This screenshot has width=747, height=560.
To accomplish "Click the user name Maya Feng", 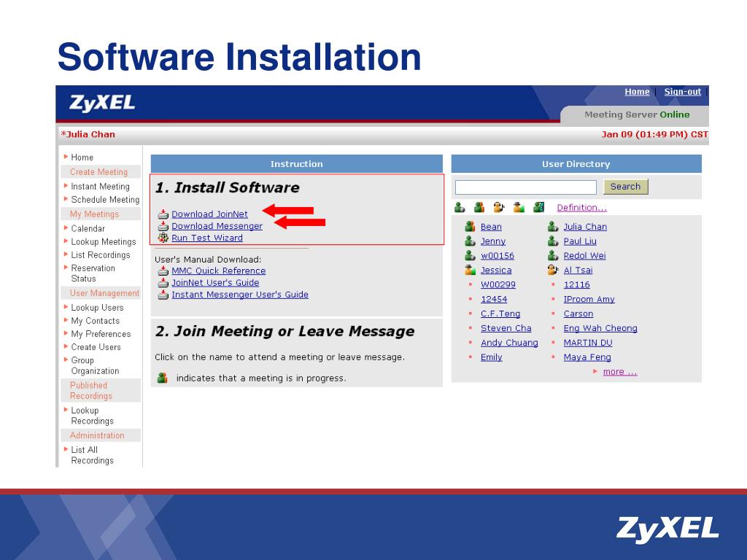I will (x=587, y=357).
